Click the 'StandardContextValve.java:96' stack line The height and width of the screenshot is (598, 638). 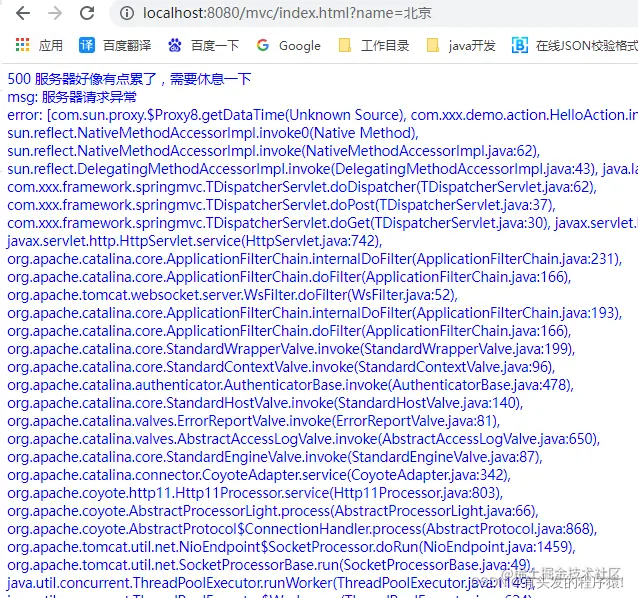281,367
